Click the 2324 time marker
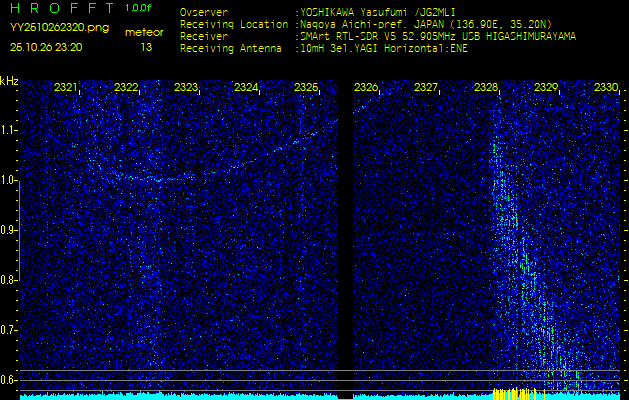The width and height of the screenshot is (629, 400). [246, 87]
